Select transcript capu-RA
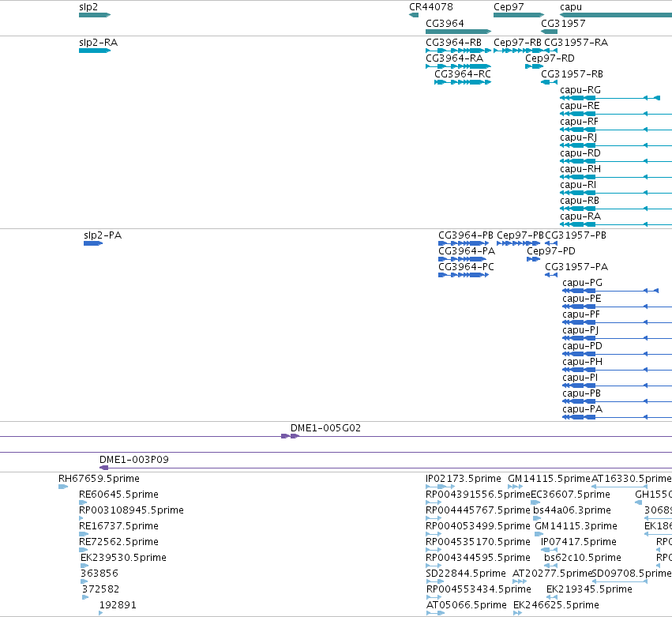The width and height of the screenshot is (672, 617). point(616,224)
